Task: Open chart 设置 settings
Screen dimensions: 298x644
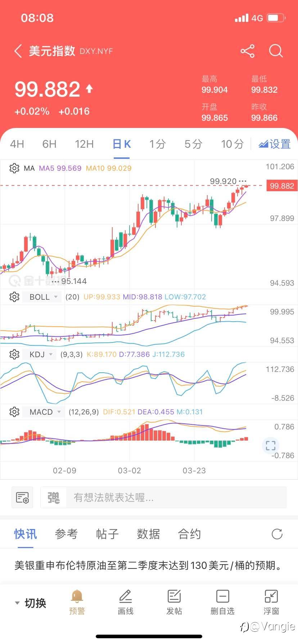Action: pos(275,144)
